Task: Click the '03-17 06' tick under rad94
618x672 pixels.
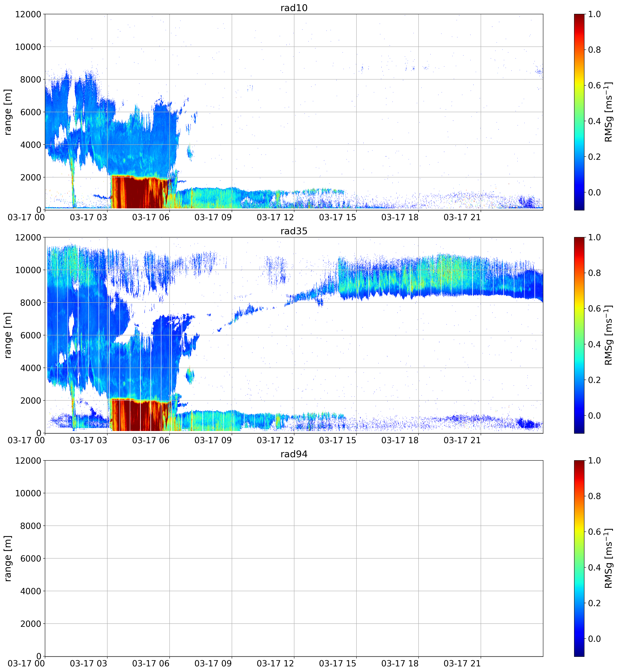Action: click(151, 664)
